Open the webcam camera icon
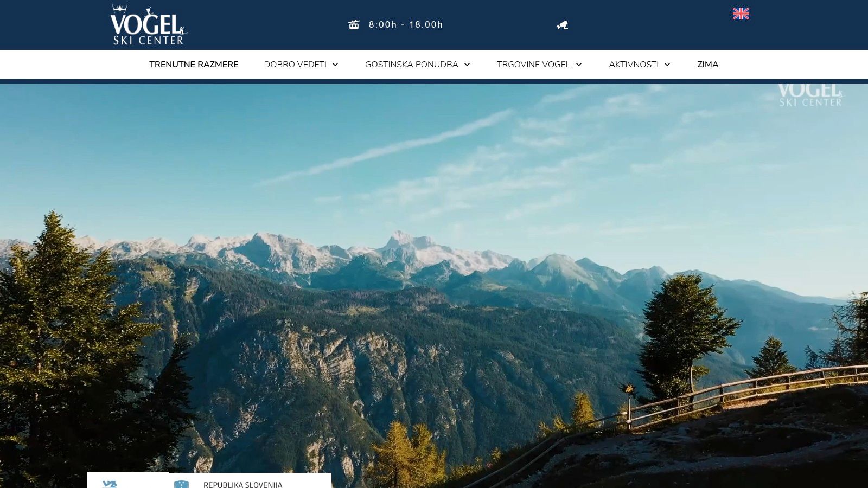 click(x=563, y=25)
